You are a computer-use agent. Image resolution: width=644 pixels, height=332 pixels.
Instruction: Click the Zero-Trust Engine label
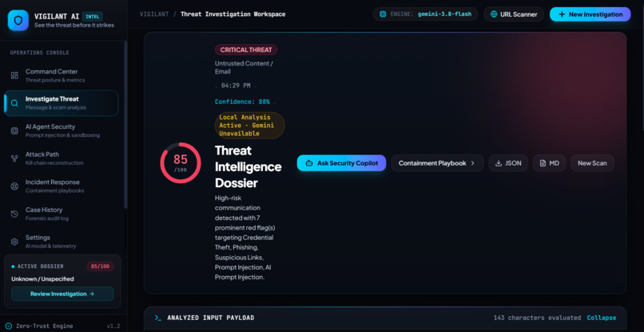click(x=45, y=326)
